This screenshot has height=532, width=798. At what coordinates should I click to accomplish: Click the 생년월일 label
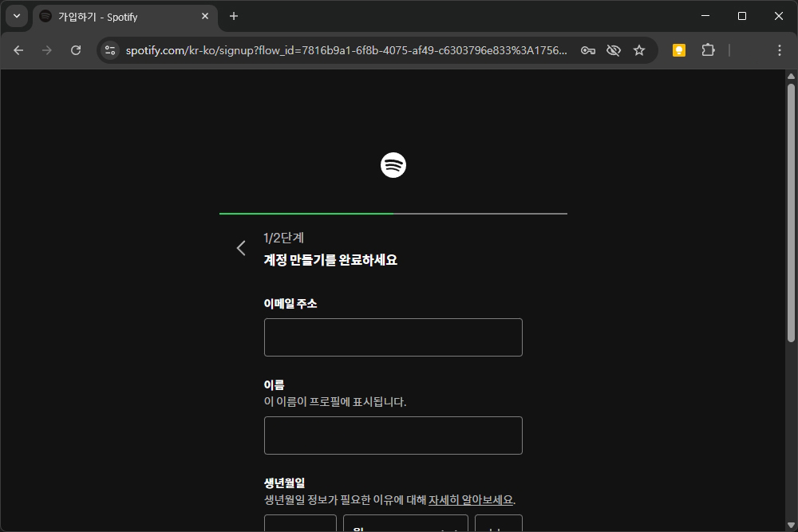284,483
